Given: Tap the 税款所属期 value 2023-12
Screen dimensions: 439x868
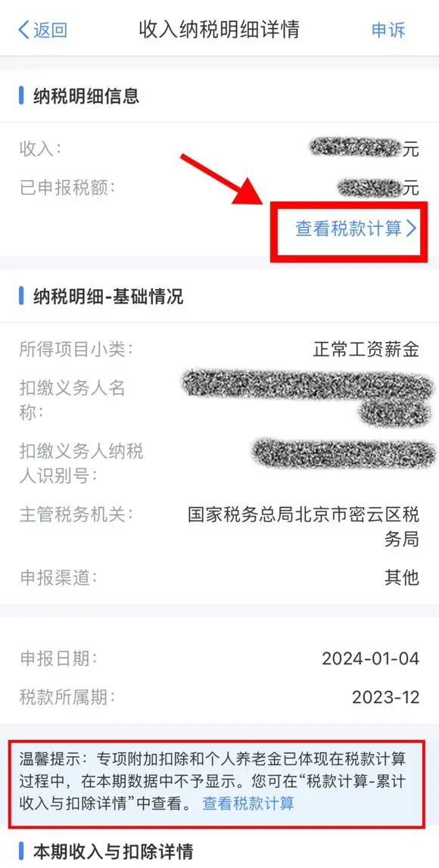Looking at the screenshot, I should pyautogui.click(x=386, y=697).
